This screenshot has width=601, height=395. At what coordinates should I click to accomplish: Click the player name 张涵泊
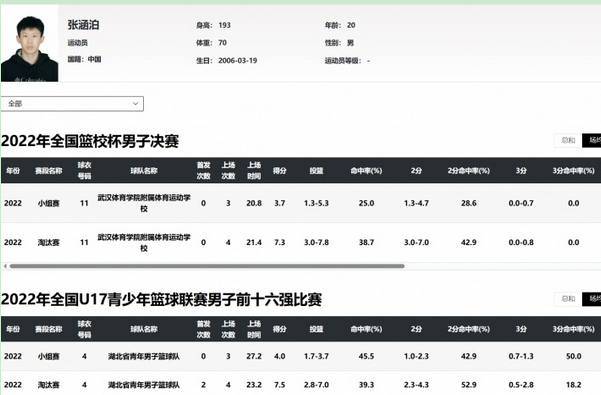[x=83, y=25]
